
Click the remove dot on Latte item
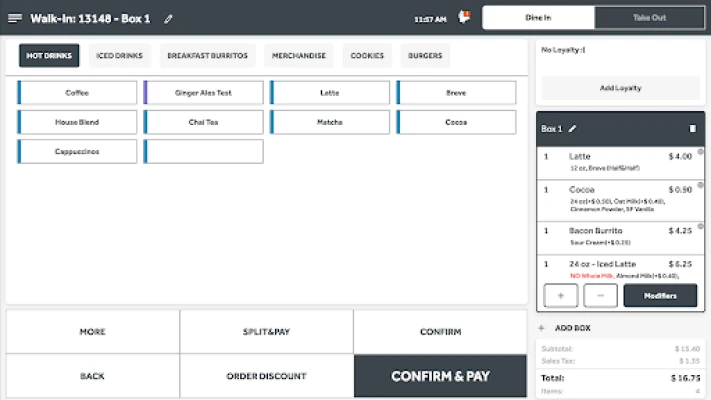tap(700, 152)
